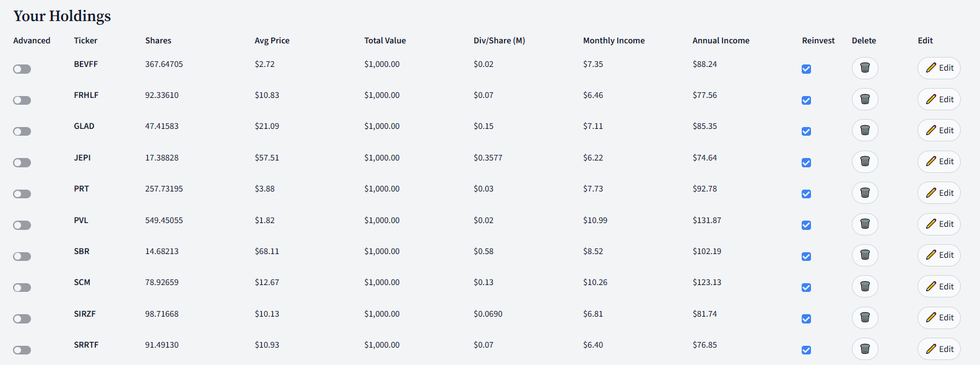Uncheck Reinvest for JEPI
The height and width of the screenshot is (365, 980).
806,162
